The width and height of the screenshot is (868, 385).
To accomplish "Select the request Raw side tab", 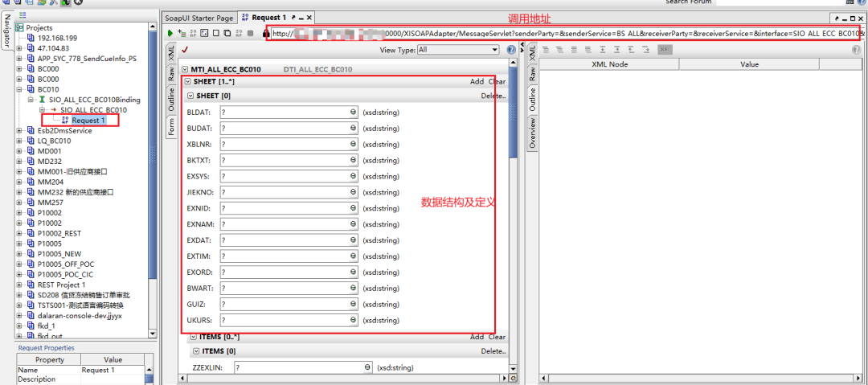I will click(172, 75).
